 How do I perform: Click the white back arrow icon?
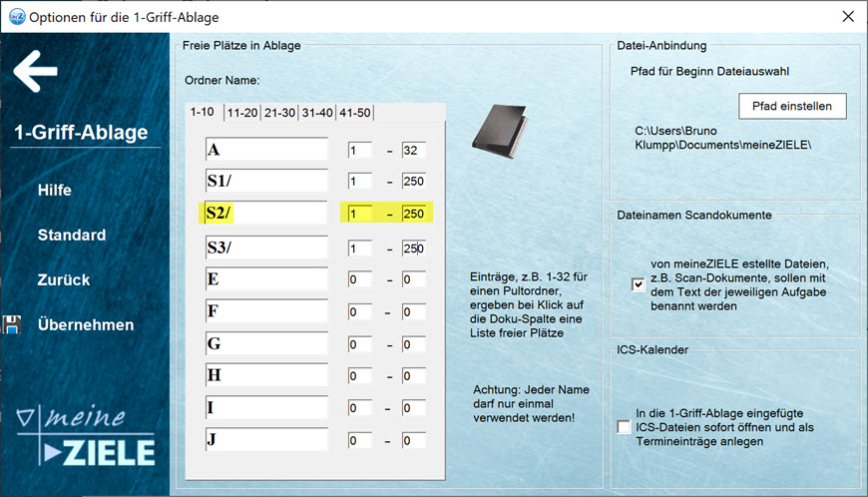point(36,71)
